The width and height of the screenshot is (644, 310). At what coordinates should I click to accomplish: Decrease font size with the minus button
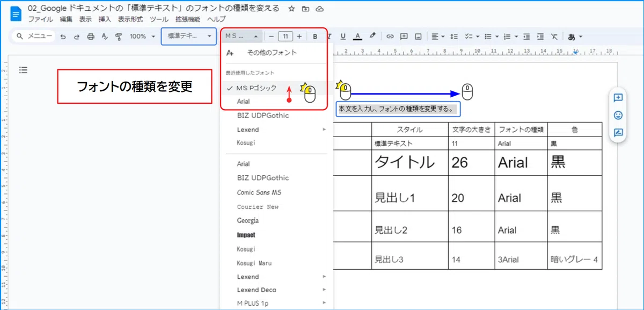tap(271, 37)
